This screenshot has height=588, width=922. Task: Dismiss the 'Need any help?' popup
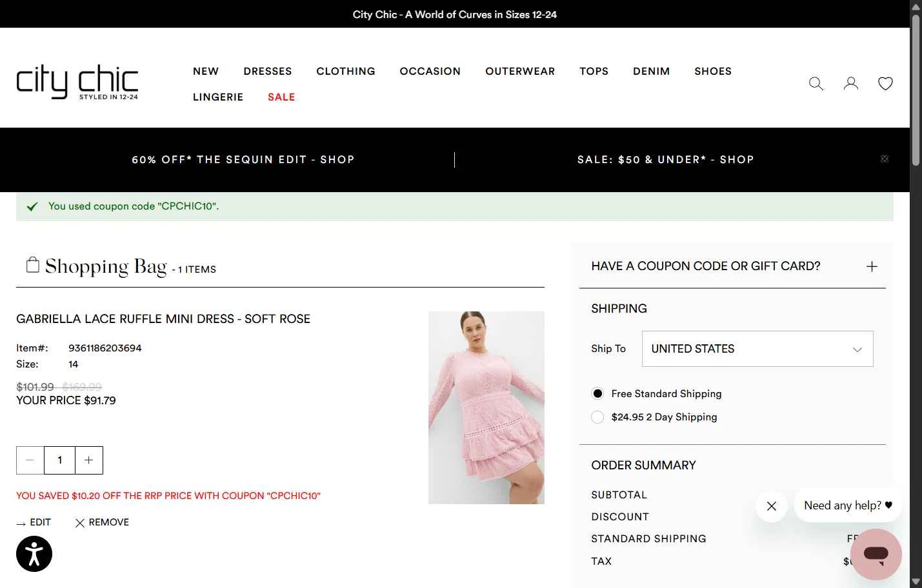(x=772, y=506)
